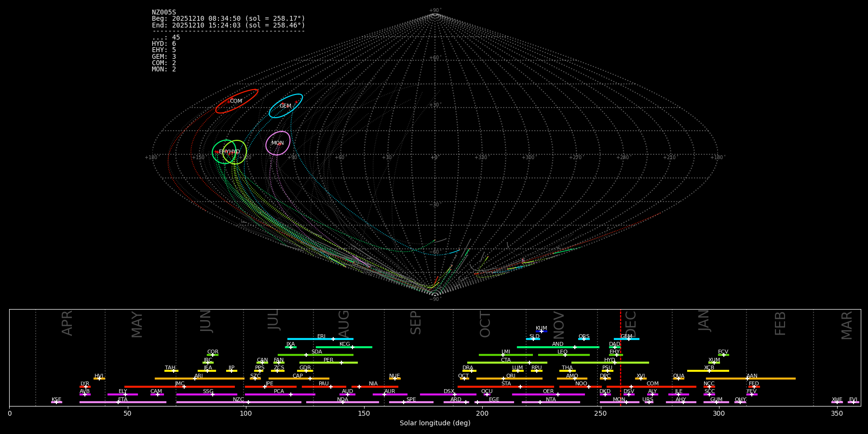Image resolution: width=868 pixels, height=434 pixels.
Task: Click the XHE shower label in the timeline
Action: [x=837, y=399]
